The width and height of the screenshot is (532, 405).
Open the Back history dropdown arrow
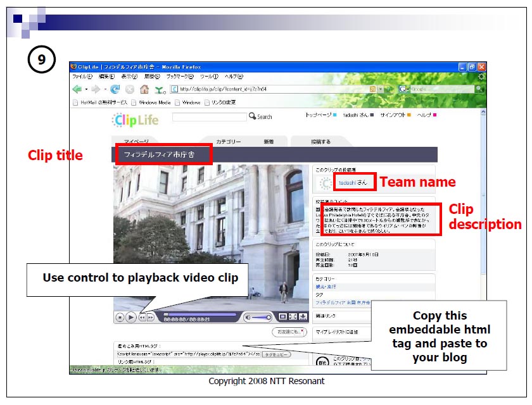pyautogui.click(x=86, y=89)
